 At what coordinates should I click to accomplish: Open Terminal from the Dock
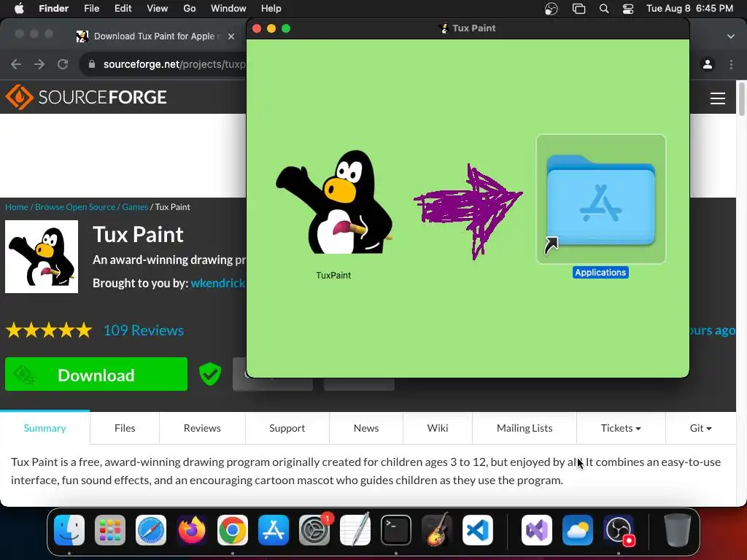point(396,530)
